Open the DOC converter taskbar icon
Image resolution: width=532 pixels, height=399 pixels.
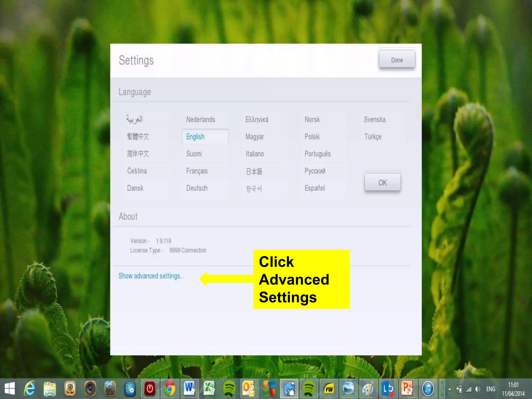110,389
